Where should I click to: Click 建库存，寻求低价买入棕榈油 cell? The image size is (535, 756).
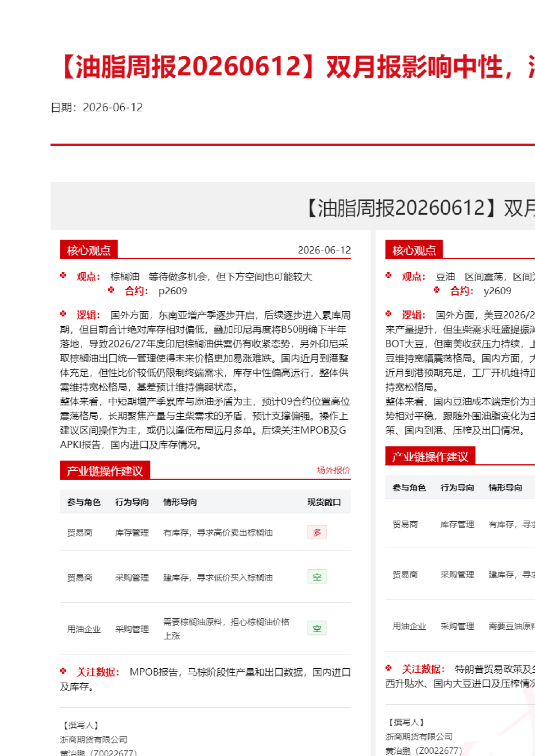pos(218,577)
